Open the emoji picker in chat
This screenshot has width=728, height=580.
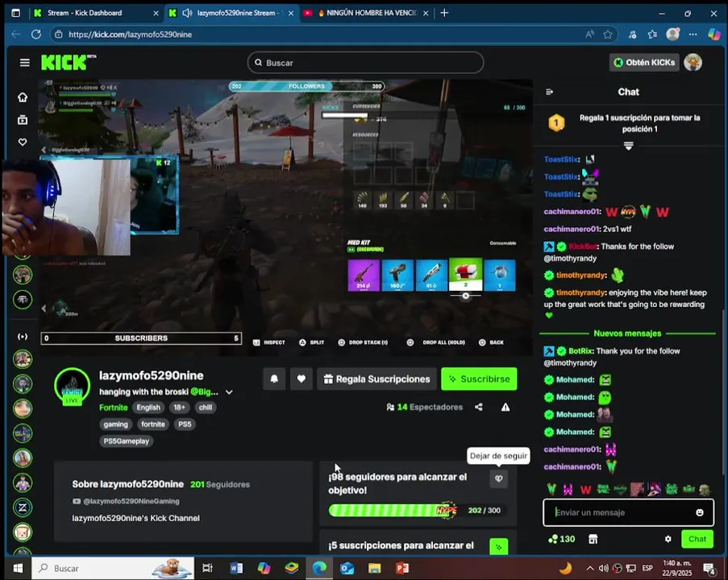point(700,512)
